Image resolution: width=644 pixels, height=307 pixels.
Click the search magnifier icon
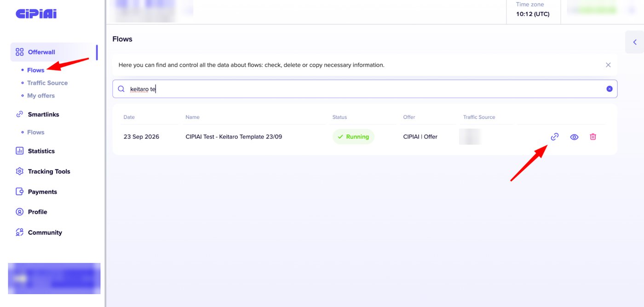[x=121, y=89]
